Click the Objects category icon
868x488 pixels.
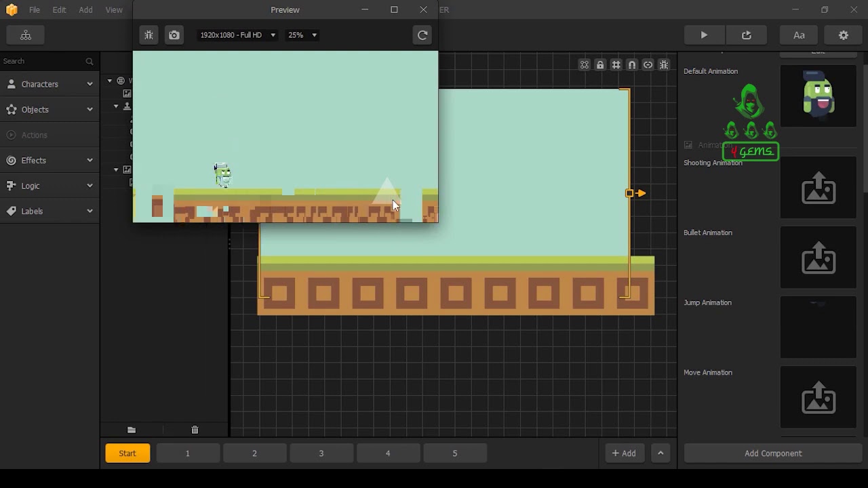coord(11,110)
